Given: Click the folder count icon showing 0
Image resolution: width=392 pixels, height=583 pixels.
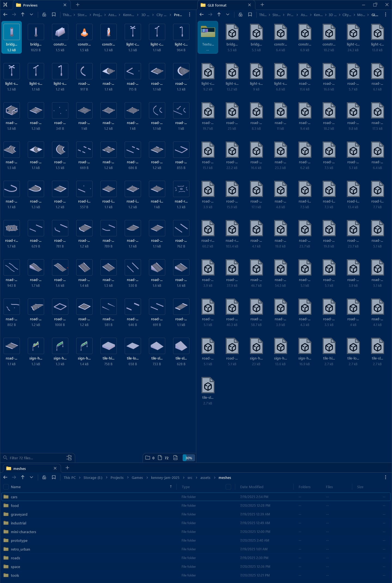Looking at the screenshot, I should (x=148, y=458).
